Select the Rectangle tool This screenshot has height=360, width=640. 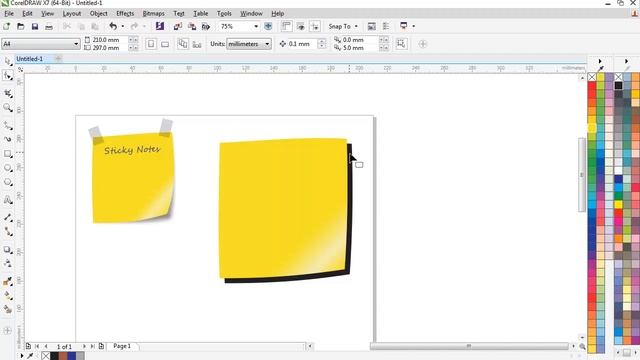coord(8,154)
